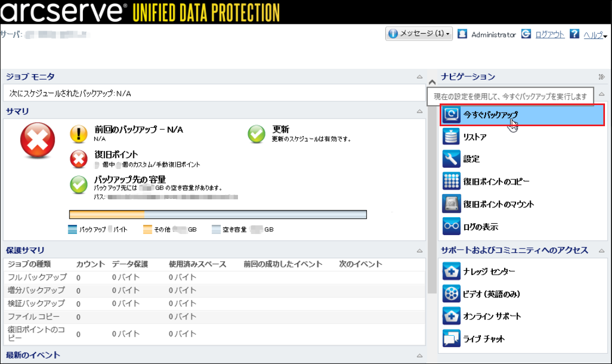
Task: Click the リストア database icon
Action: (451, 137)
